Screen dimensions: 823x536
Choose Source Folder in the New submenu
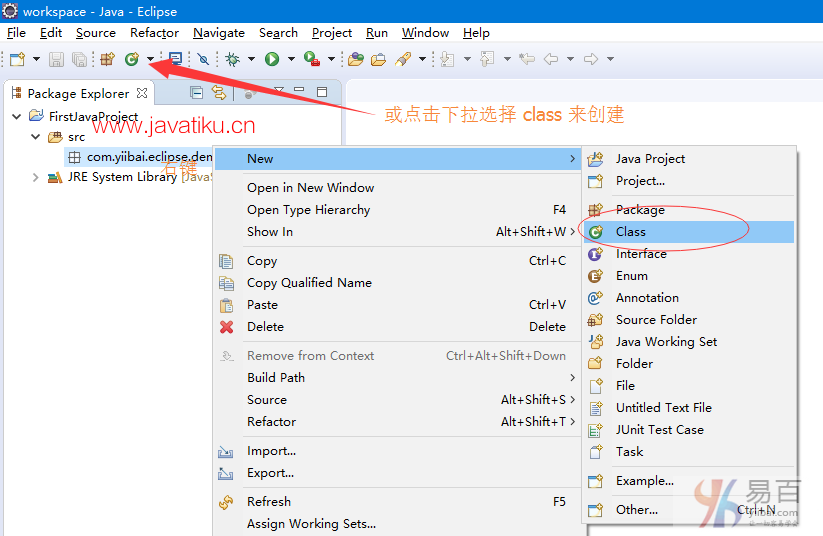[689, 320]
